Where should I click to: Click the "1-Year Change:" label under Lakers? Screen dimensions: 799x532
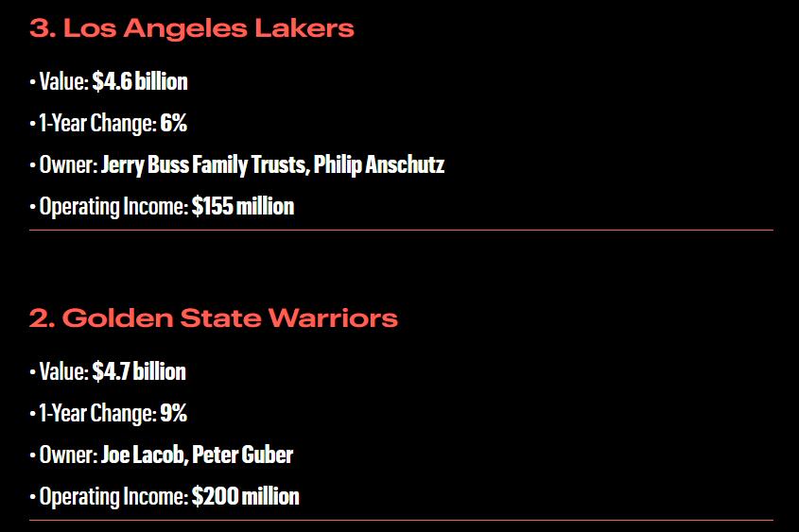click(x=97, y=124)
